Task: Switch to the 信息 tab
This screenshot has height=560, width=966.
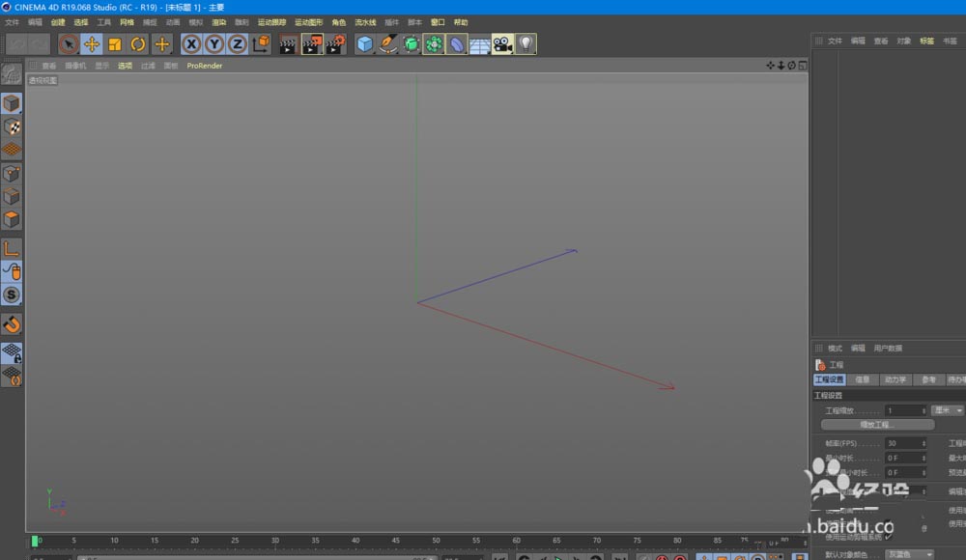Action: 863,378
